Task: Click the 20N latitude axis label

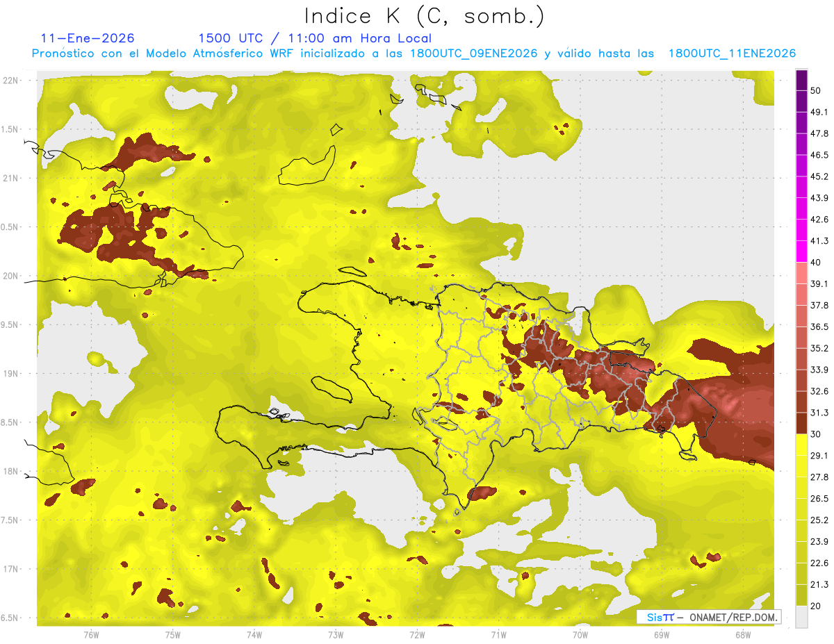Action: point(12,276)
